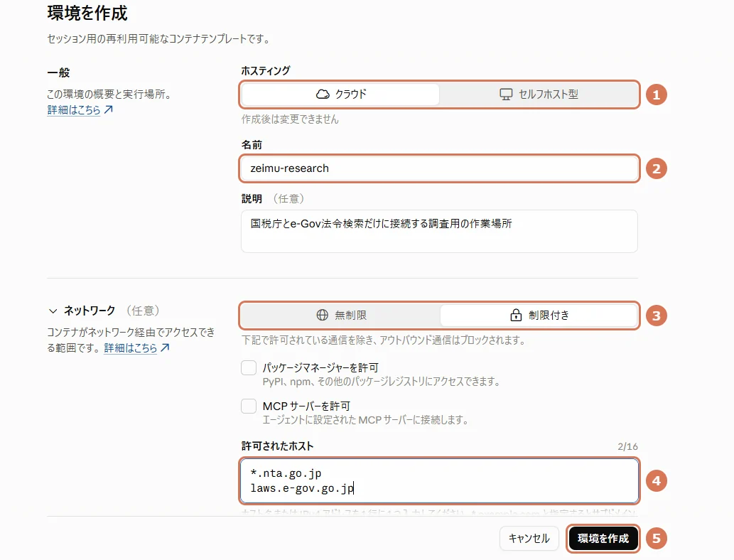Switch network mode to 無制限
The width and height of the screenshot is (734, 560).
pos(341,315)
